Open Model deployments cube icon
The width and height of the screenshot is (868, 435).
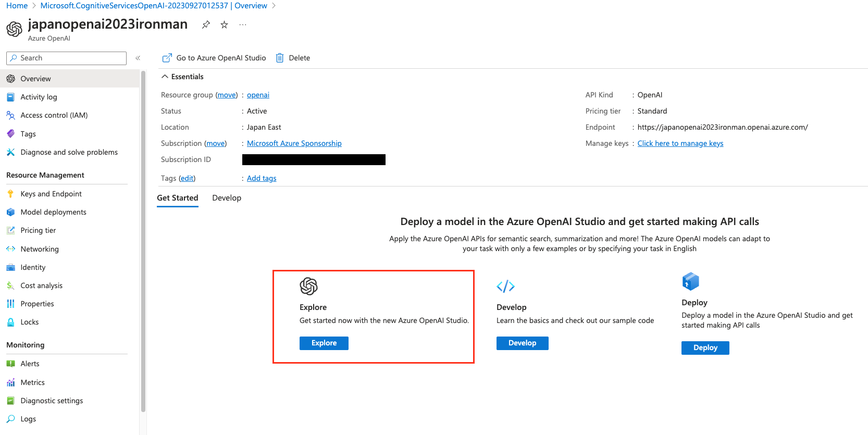(10, 212)
